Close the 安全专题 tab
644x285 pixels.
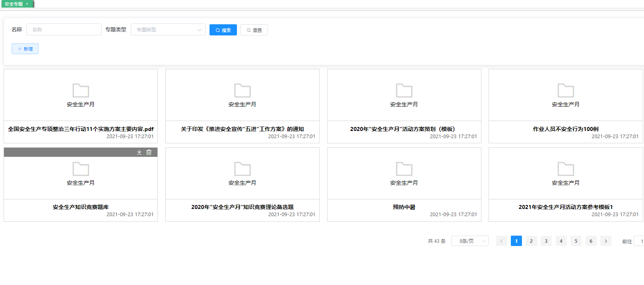point(27,4)
